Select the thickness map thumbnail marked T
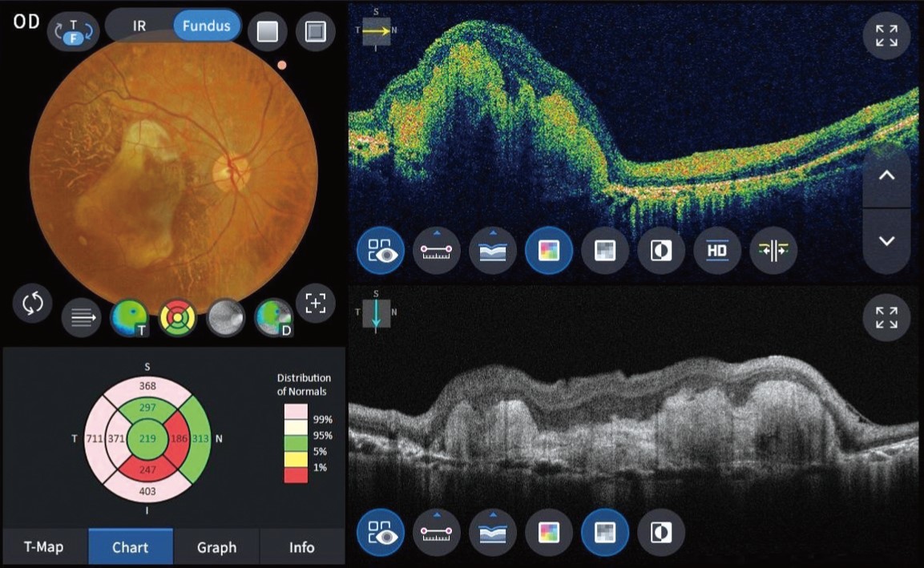Image resolution: width=924 pixels, height=568 pixels. point(130,318)
